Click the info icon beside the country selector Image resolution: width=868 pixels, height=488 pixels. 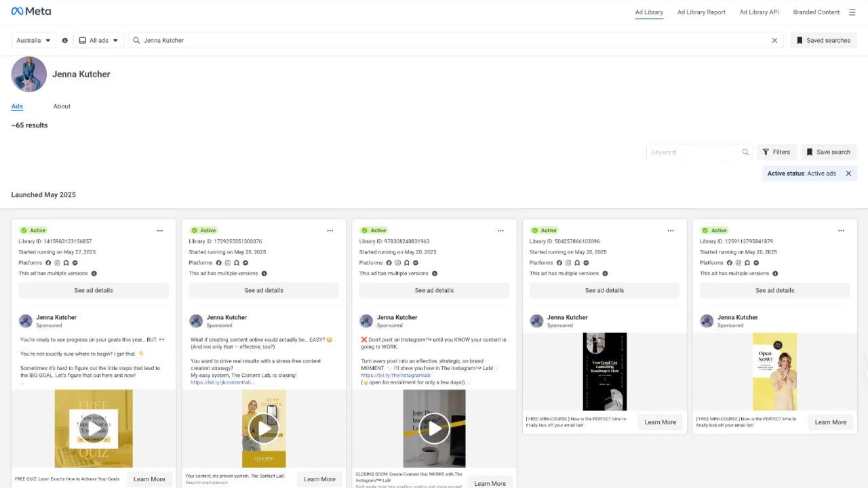coord(65,41)
